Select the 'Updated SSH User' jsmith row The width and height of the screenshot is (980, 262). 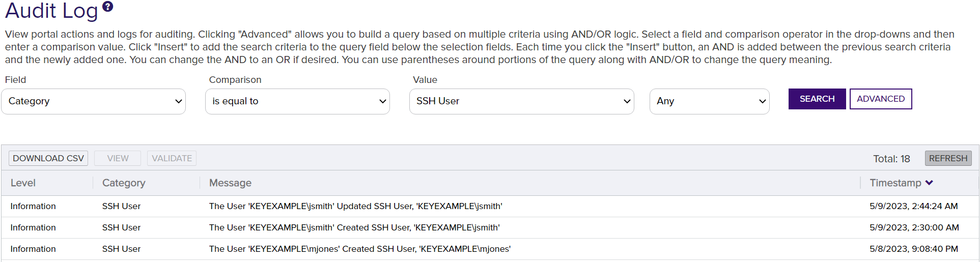point(355,206)
